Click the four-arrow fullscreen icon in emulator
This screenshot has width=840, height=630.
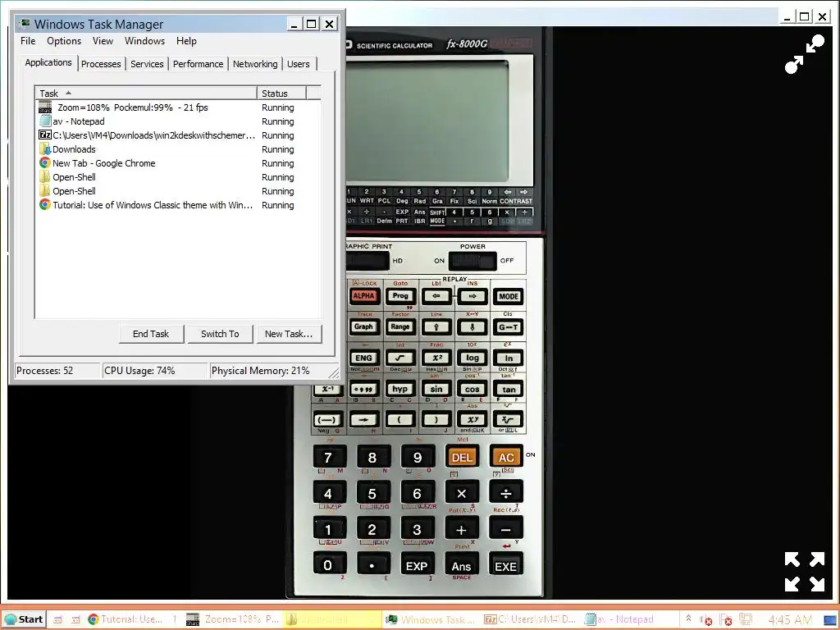point(804,572)
